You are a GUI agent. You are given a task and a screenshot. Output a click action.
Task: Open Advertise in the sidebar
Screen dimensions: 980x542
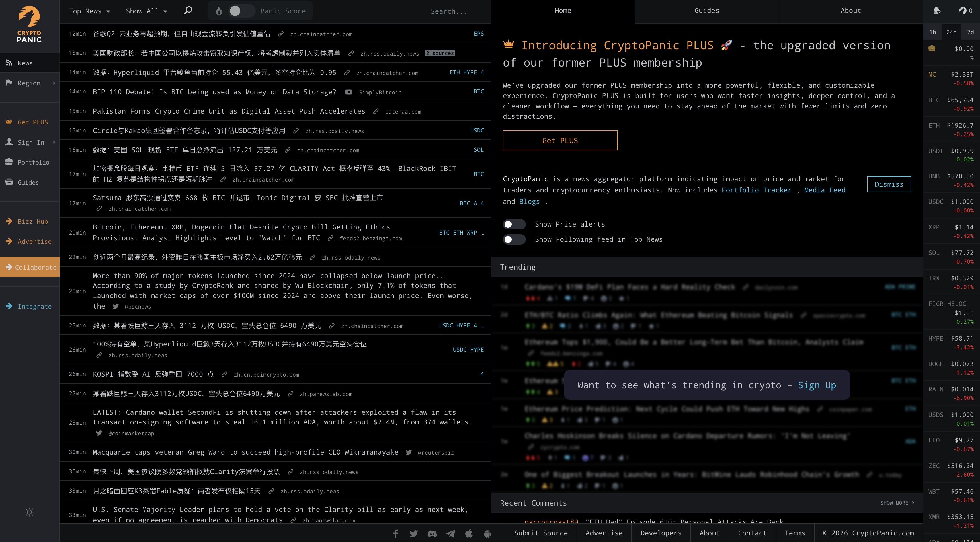tap(30, 241)
